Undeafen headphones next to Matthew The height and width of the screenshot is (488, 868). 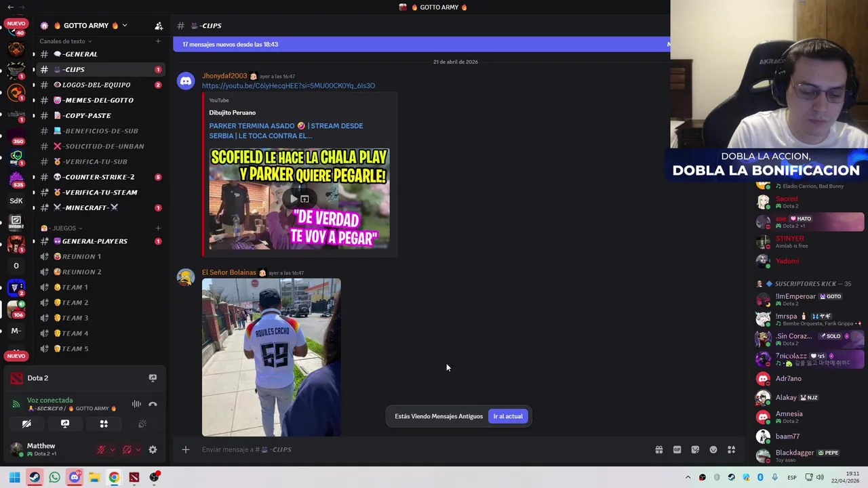pos(127,449)
